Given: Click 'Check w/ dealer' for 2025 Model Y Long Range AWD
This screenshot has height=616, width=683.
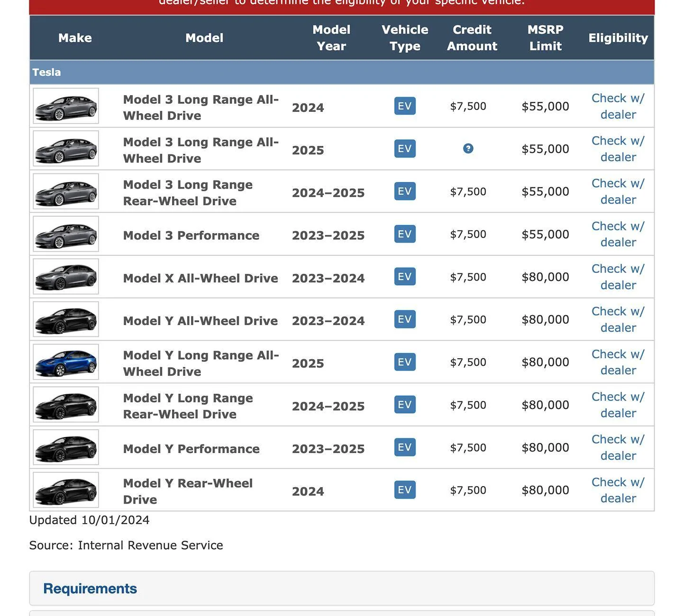Looking at the screenshot, I should click(618, 362).
